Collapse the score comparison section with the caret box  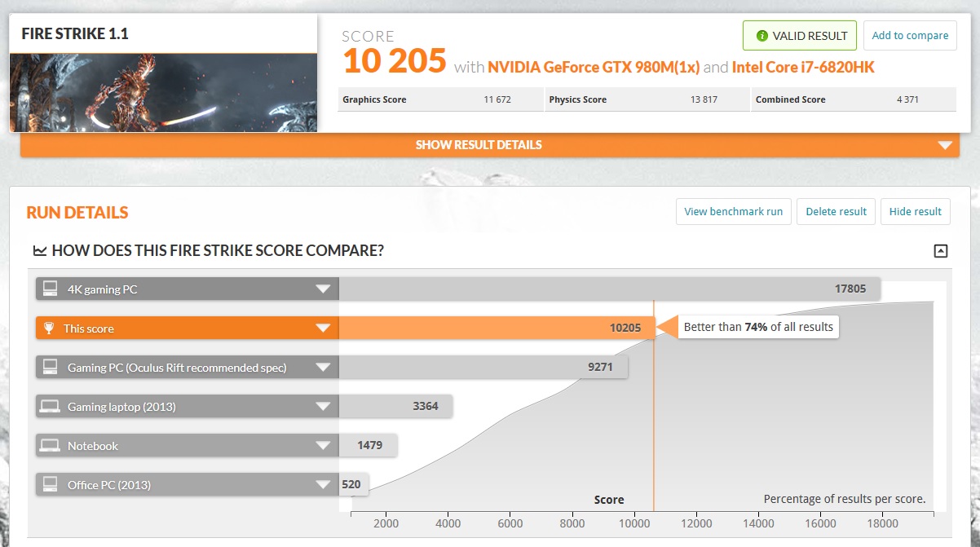coord(940,251)
